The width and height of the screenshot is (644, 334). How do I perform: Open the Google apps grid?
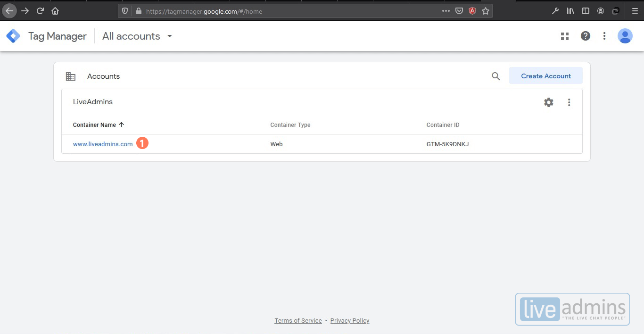[565, 36]
